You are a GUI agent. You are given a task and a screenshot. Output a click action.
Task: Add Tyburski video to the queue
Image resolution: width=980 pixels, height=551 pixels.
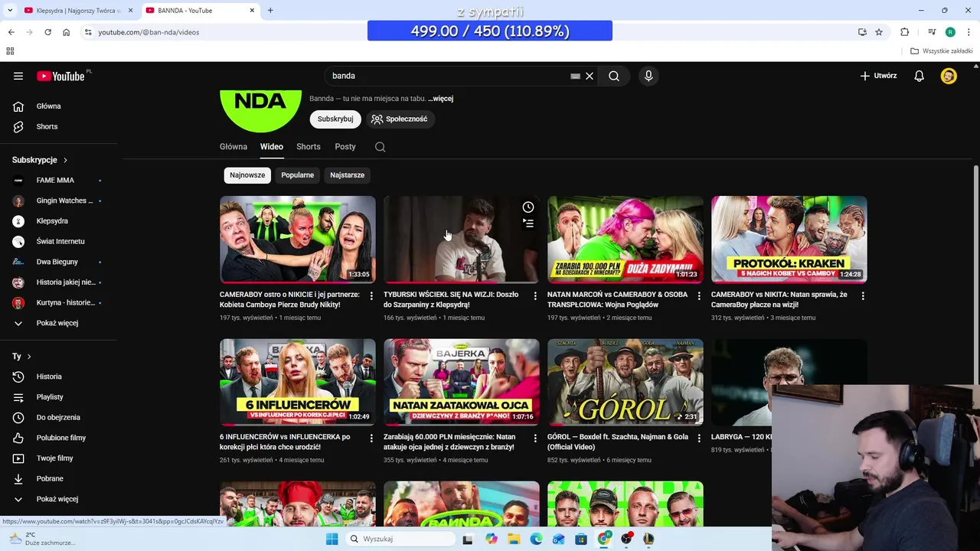528,223
